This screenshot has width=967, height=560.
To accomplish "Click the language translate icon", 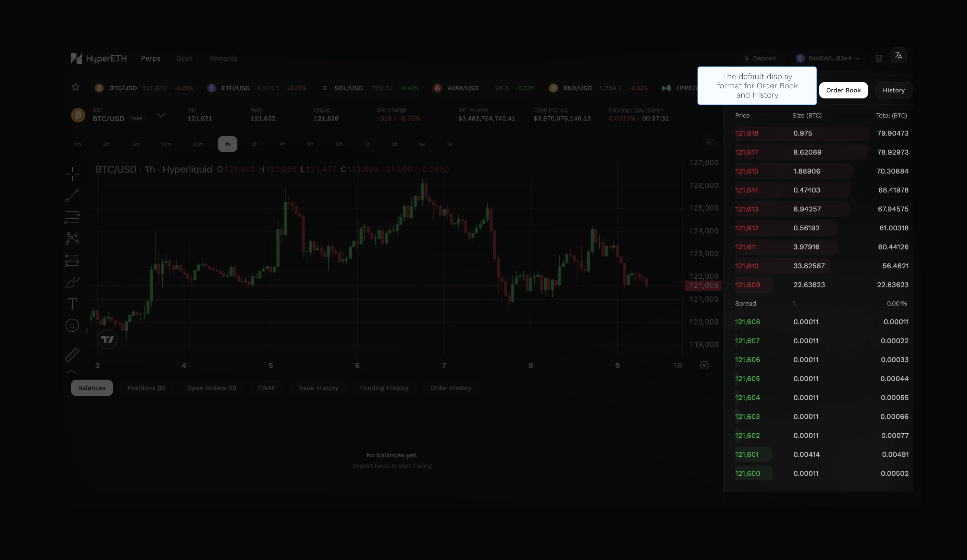I will pyautogui.click(x=898, y=55).
